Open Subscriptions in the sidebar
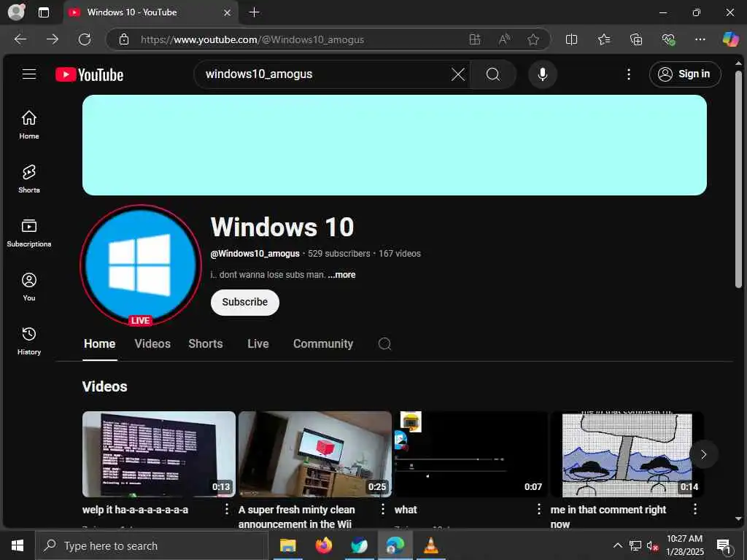 click(29, 233)
